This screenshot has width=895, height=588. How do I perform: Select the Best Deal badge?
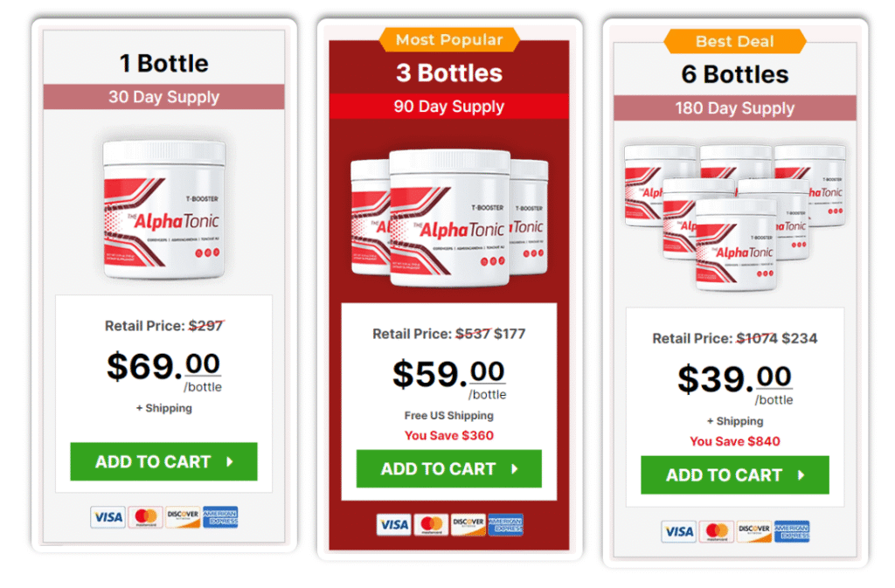(735, 42)
